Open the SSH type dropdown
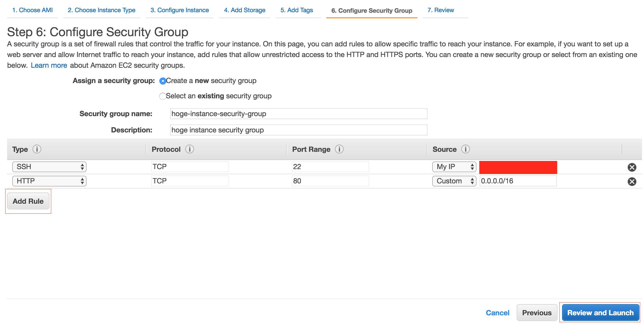 [x=49, y=167]
